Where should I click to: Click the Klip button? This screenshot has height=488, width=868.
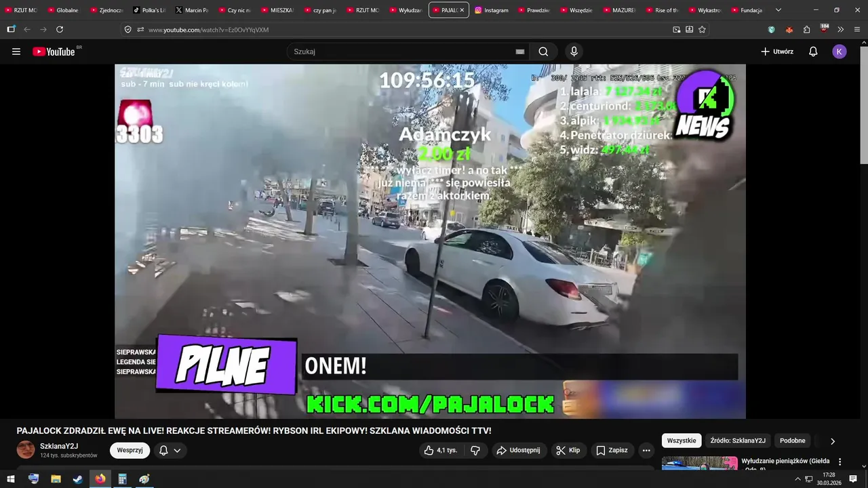pyautogui.click(x=568, y=450)
